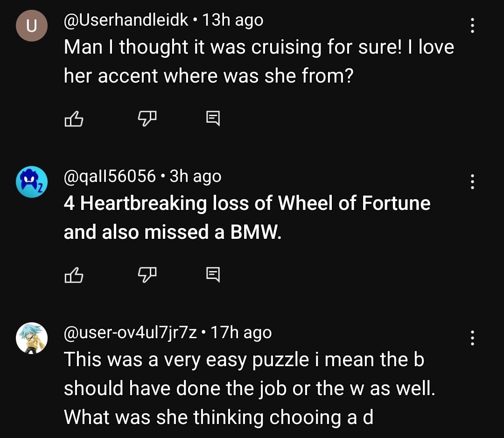Screen dimensions: 504x438
Task: Tap the @user-ov4ul7jr7z anime avatar
Action: coord(32,338)
